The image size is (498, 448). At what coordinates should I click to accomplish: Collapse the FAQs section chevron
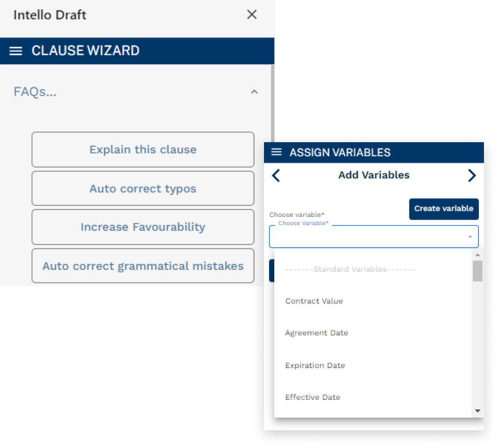coord(254,92)
